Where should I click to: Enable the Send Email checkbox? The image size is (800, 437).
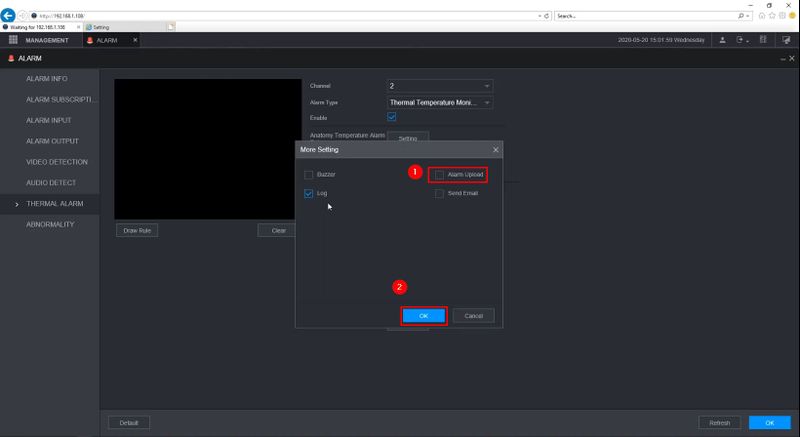coord(440,193)
